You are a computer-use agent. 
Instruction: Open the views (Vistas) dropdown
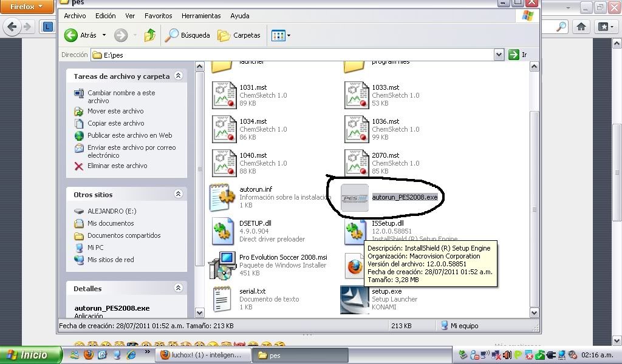tap(281, 35)
